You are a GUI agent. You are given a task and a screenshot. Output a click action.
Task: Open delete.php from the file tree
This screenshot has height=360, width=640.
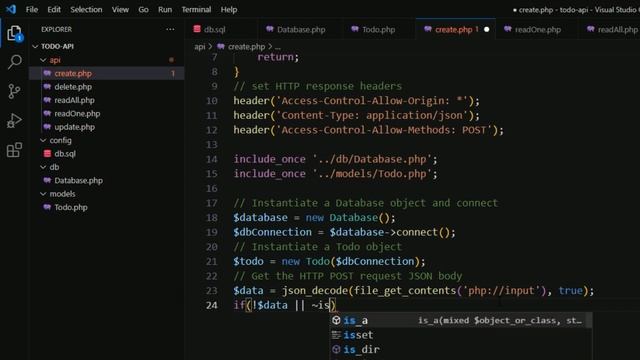point(107,87)
